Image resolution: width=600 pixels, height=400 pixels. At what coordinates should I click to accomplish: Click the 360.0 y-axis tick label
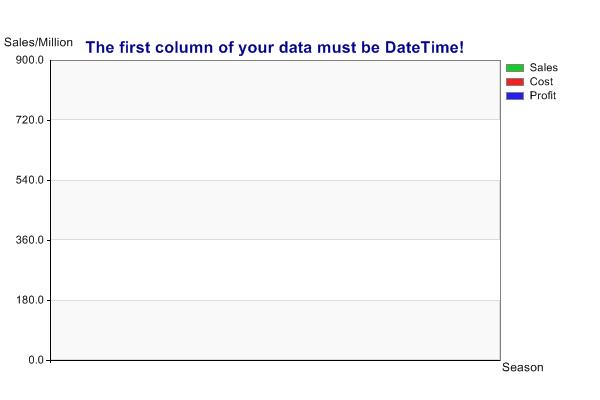click(30, 240)
